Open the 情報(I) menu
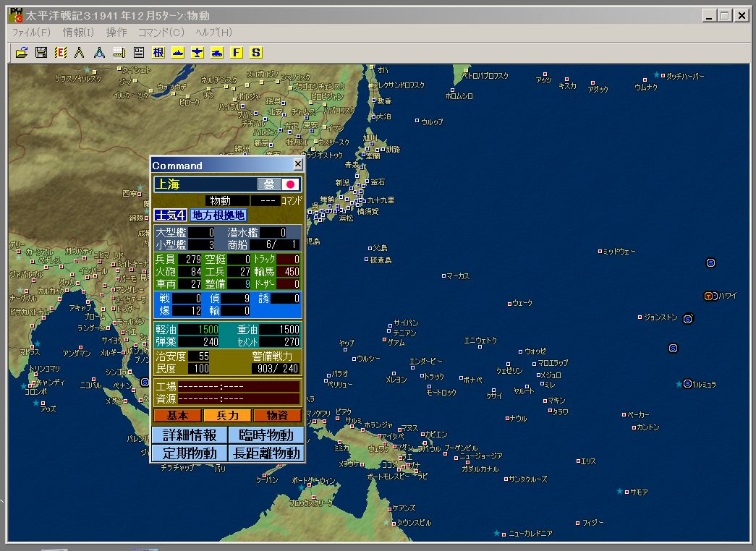This screenshot has width=756, height=551. (78, 33)
